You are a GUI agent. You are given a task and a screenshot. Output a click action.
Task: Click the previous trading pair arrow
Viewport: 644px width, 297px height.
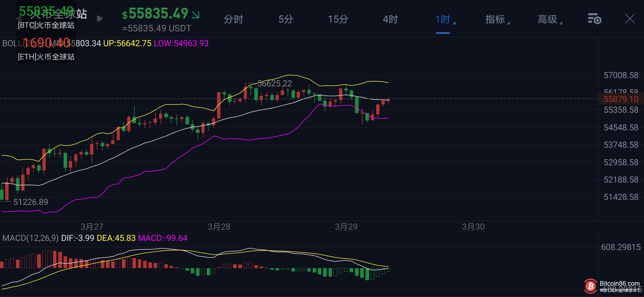(18, 18)
